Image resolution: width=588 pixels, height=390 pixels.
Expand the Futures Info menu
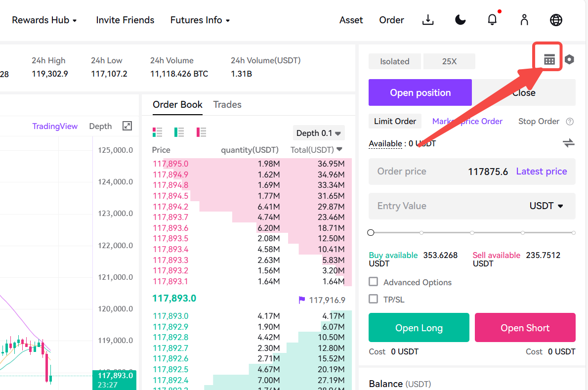coord(200,20)
